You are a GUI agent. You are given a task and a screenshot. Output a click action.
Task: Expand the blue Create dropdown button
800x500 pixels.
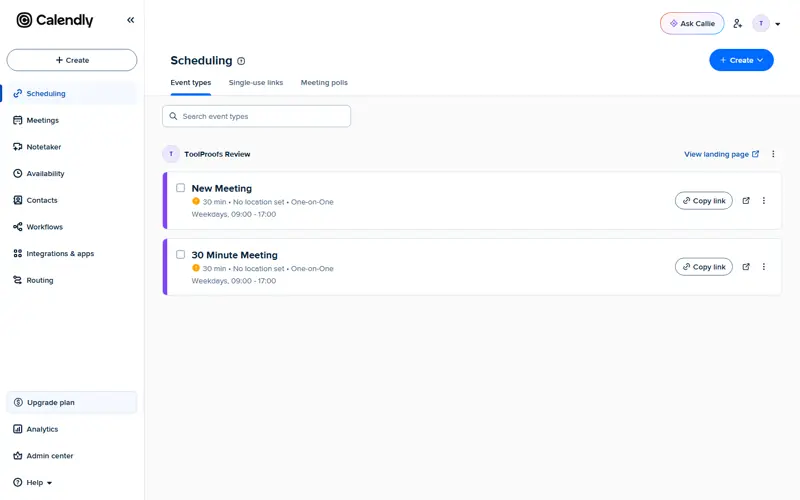(741, 60)
